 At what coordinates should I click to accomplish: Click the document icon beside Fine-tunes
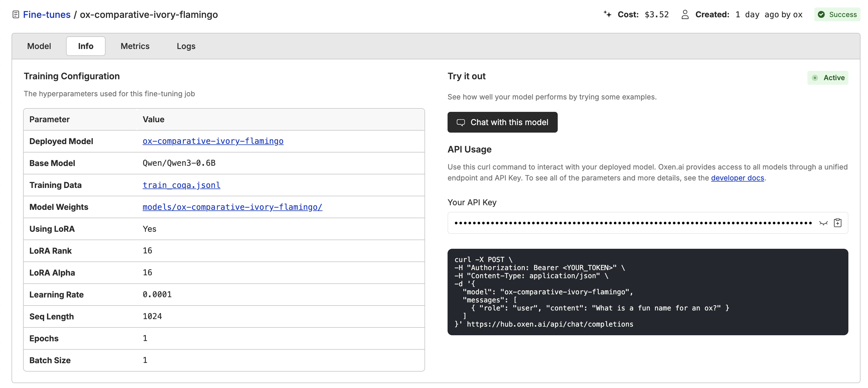16,14
